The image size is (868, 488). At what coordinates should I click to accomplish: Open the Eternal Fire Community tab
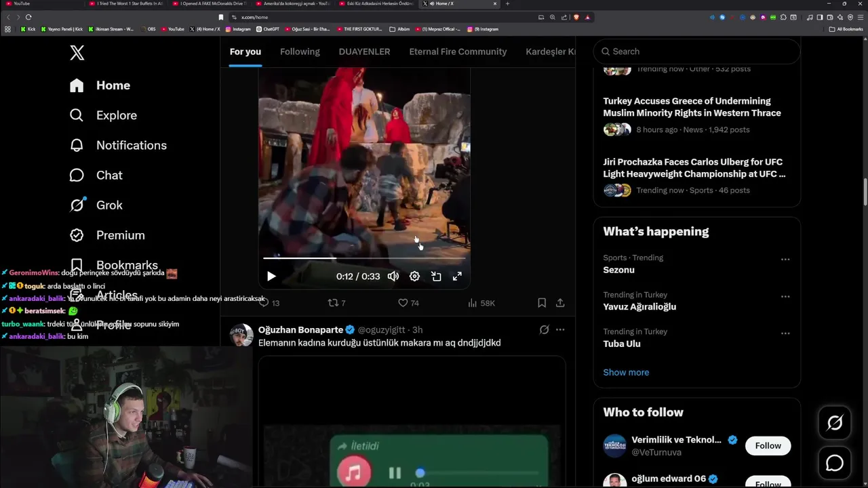coord(458,52)
